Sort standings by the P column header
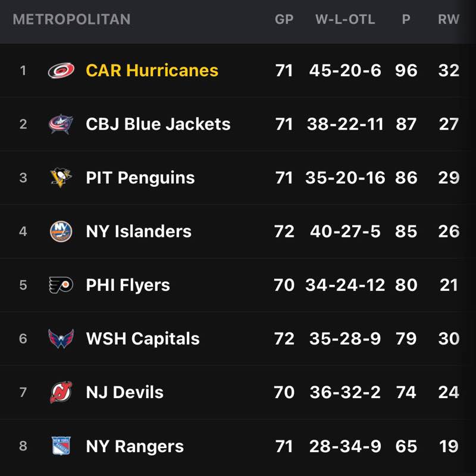This screenshot has height=476, width=476. point(406,19)
